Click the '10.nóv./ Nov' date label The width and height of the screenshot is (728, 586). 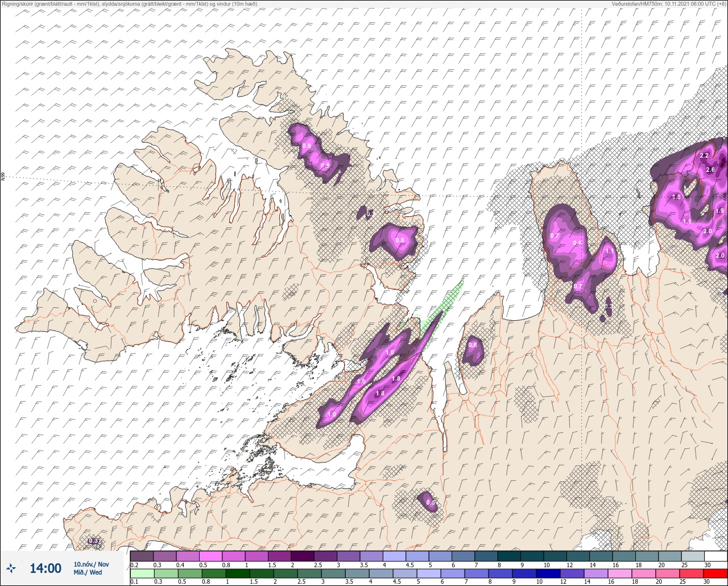[x=91, y=564]
